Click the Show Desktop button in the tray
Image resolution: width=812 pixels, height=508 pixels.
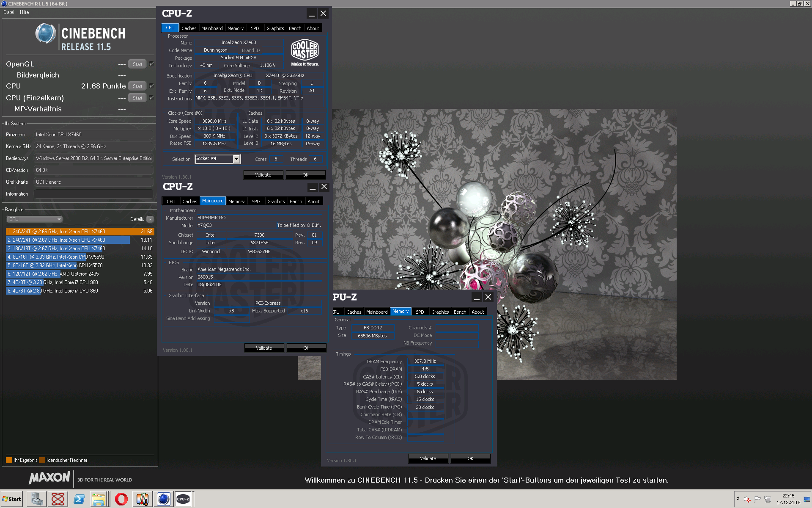coord(807,499)
